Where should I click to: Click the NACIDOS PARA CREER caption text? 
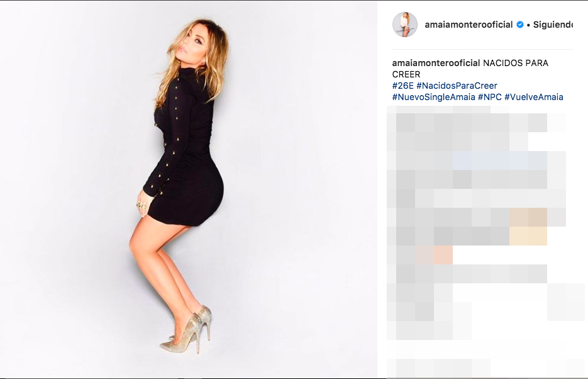click(x=470, y=69)
